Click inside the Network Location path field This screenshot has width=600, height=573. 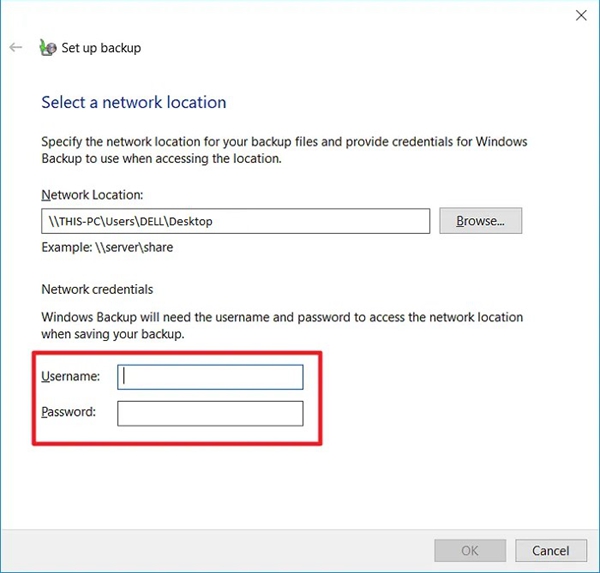click(235, 221)
